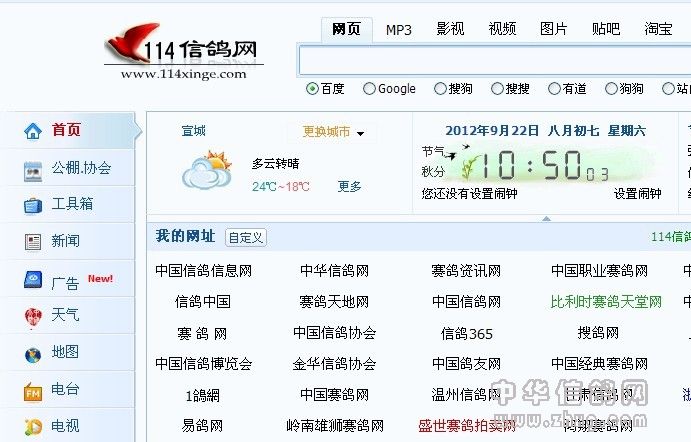The width and height of the screenshot is (691, 442).
Task: Switch to the 影视 search tab
Action: [x=450, y=29]
